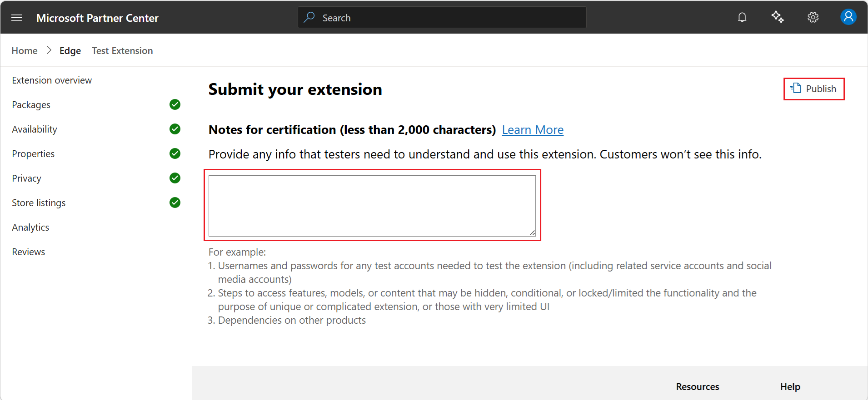Click Resources in the footer
This screenshot has height=400, width=868.
[698, 386]
